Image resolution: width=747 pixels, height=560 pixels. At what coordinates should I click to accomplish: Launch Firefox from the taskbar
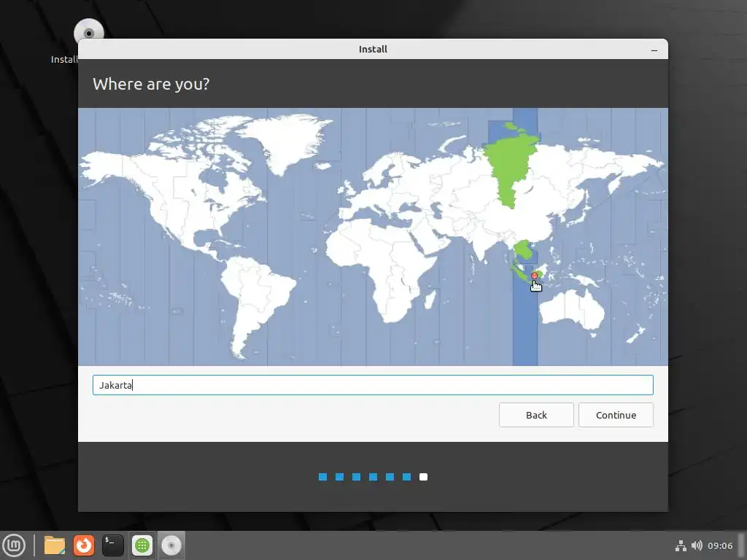pyautogui.click(x=84, y=545)
